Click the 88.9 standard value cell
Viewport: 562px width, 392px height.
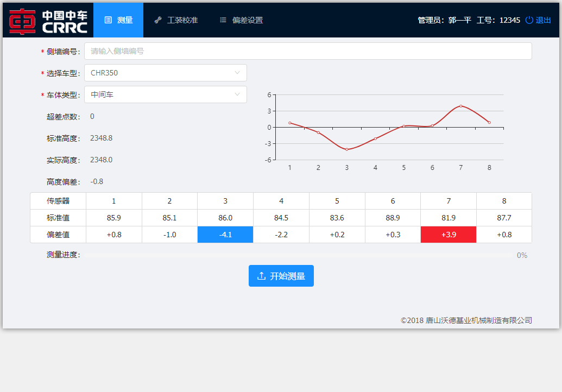tap(393, 218)
